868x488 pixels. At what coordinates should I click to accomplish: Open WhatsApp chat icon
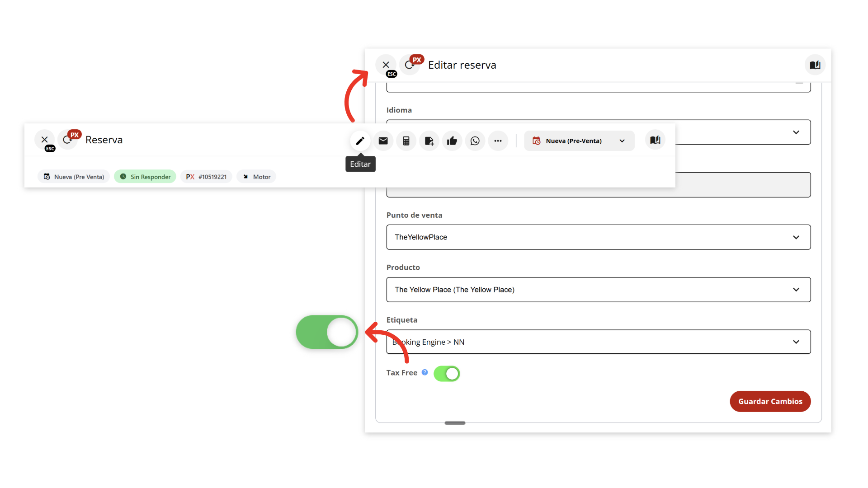click(475, 141)
